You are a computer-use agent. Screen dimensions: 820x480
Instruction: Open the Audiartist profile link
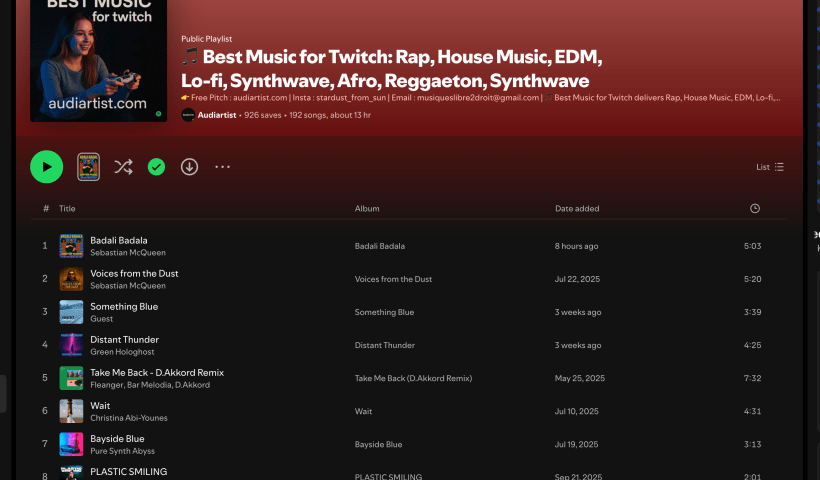pyautogui.click(x=217, y=115)
